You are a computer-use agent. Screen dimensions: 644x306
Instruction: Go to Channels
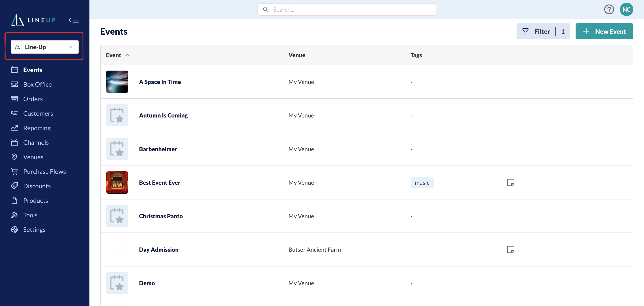(x=36, y=142)
